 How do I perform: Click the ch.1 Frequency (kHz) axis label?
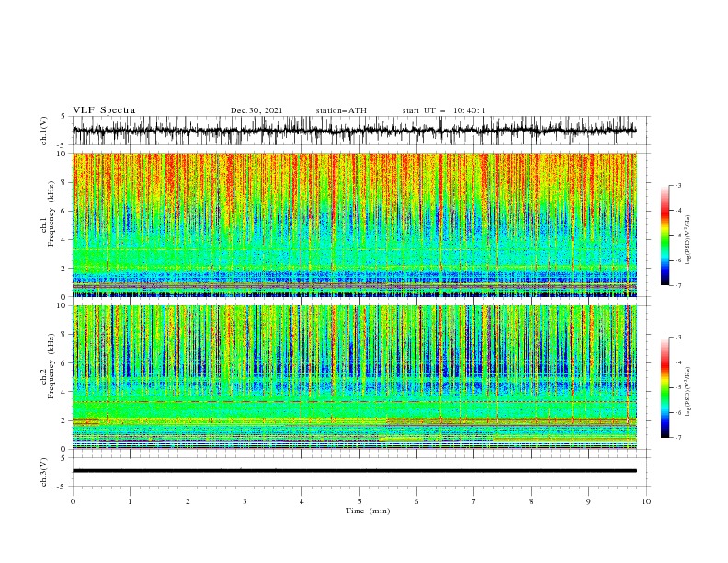coord(48,214)
